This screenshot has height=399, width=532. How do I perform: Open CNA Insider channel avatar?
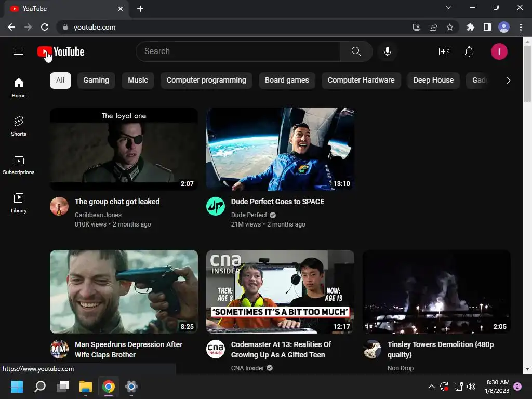pos(216,349)
